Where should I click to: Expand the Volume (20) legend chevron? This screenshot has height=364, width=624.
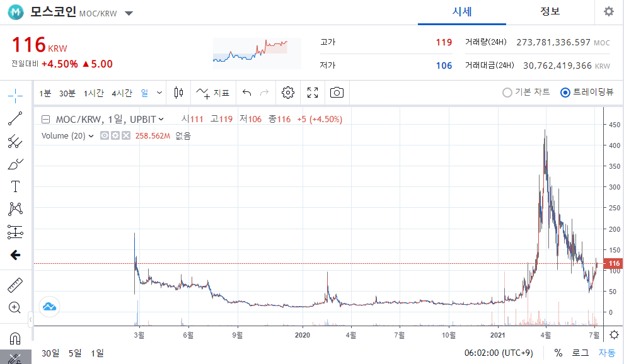[x=91, y=136]
